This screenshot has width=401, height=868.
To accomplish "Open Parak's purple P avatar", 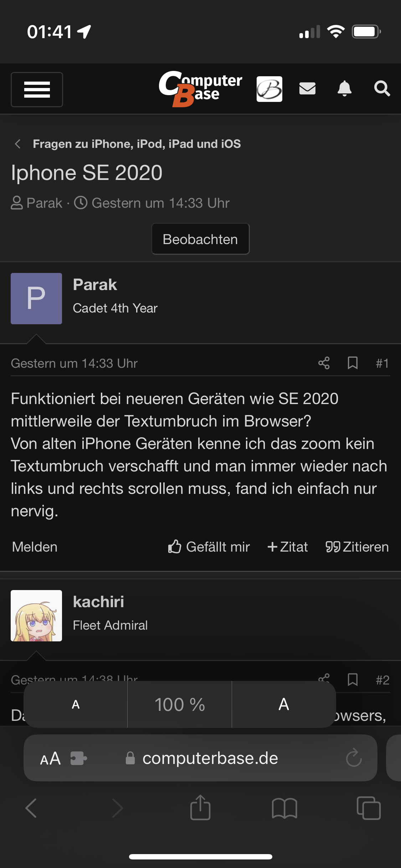I will (x=36, y=299).
